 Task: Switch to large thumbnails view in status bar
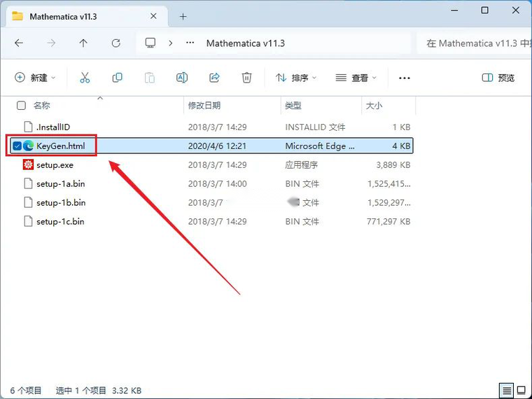(x=521, y=390)
